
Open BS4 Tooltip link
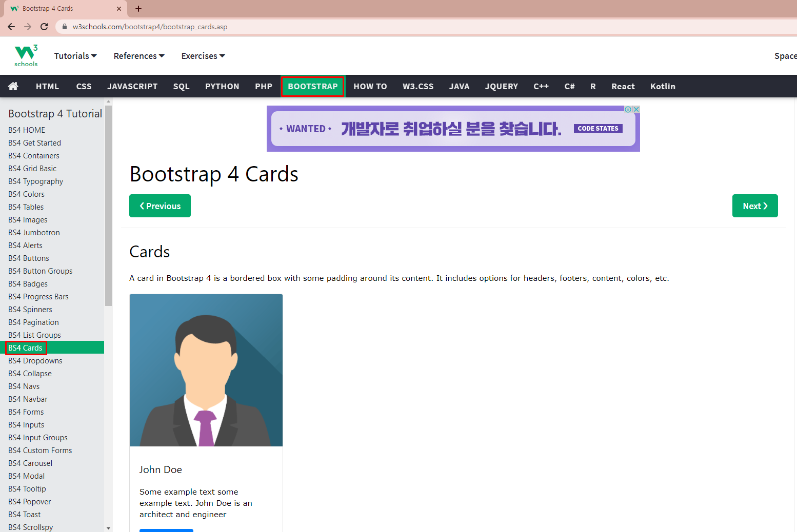tap(27, 489)
